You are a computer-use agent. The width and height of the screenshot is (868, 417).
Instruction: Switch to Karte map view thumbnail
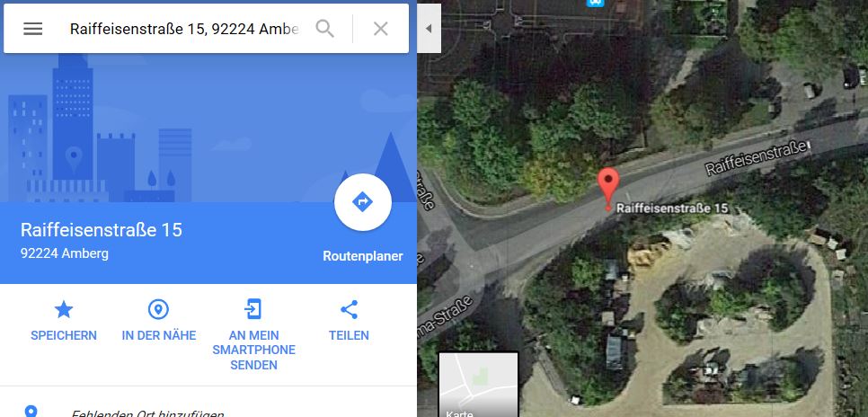(479, 385)
